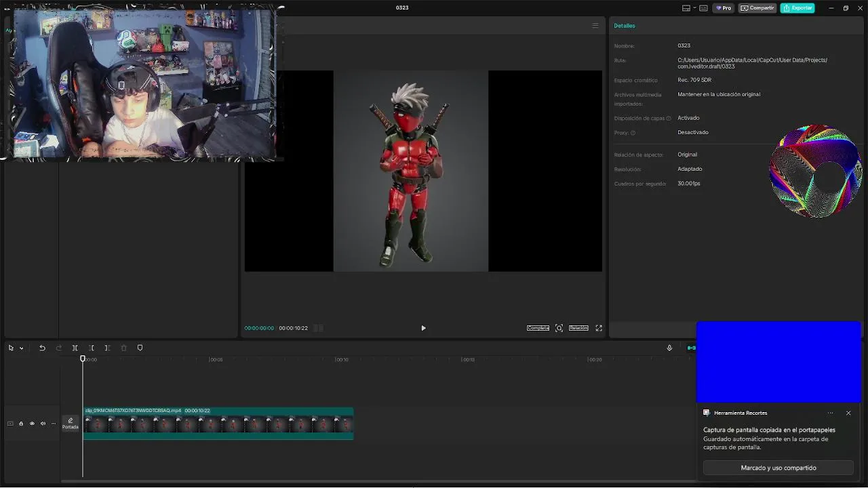The image size is (868, 488).
Task: Toggle the main track magnet snap icon
Action: (x=691, y=348)
